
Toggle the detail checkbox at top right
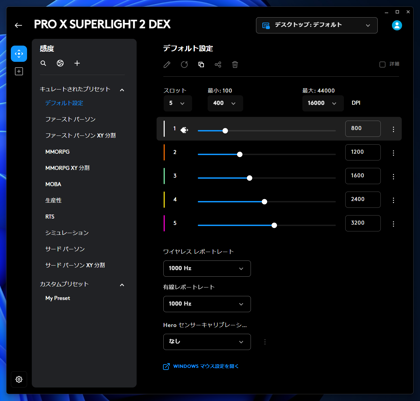[382, 64]
